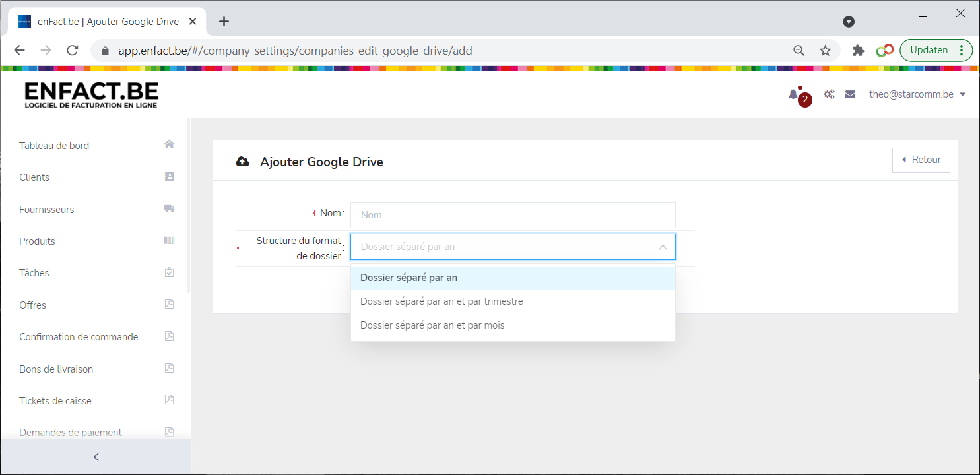Click the barcode icon beside Produits
This screenshot has height=475, width=980.
click(169, 241)
